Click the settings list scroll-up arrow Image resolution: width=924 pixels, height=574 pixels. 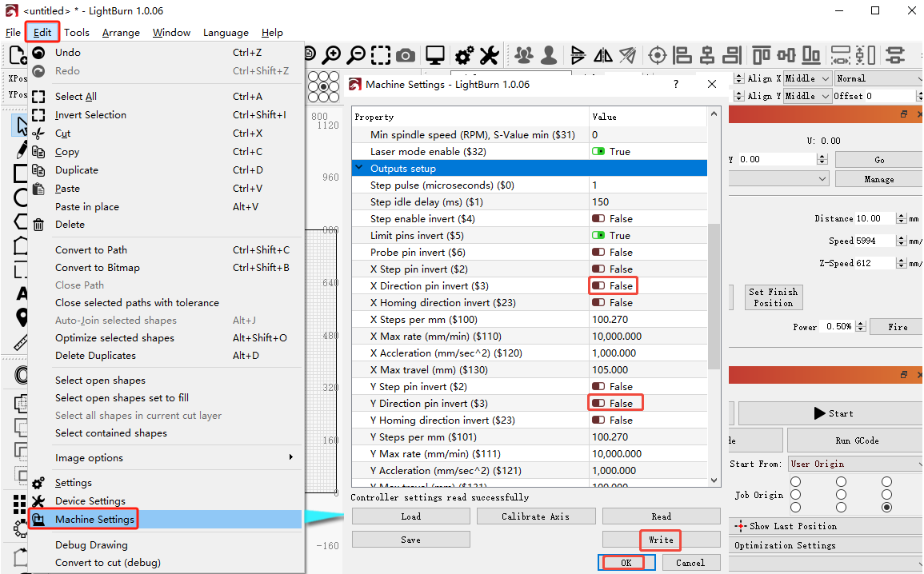coord(714,114)
